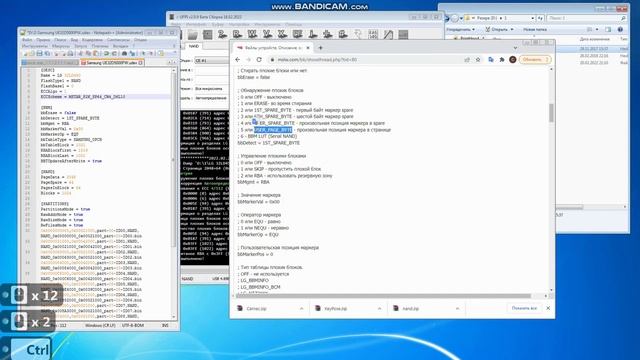Click the Обновить update button in browser
Screen dimensions: 640x360
[535, 60]
